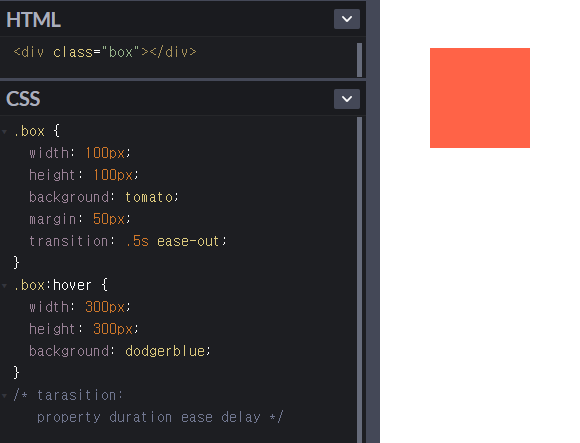Collapse the .box rule fold arrow

click(x=4, y=131)
